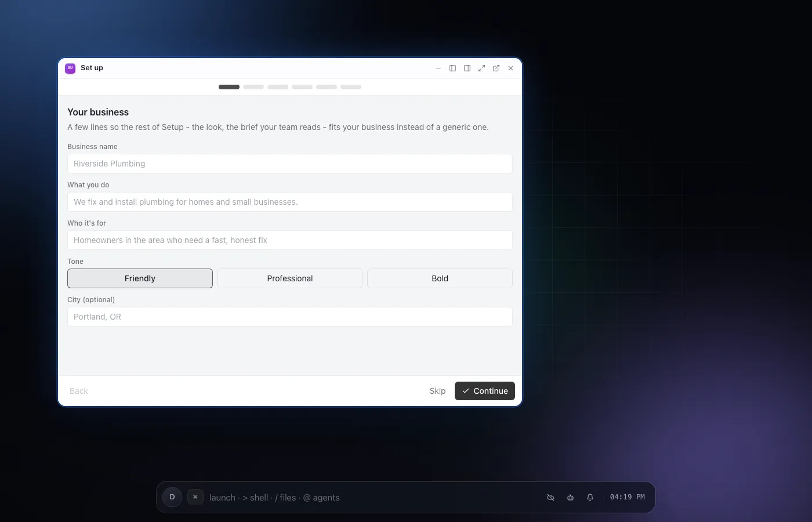Open the D user avatar in dock

click(172, 497)
